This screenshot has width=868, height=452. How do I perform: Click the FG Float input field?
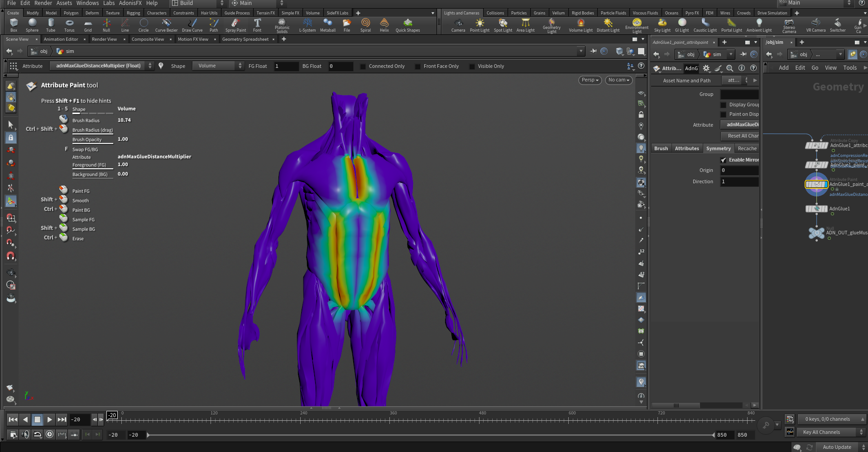[286, 67]
